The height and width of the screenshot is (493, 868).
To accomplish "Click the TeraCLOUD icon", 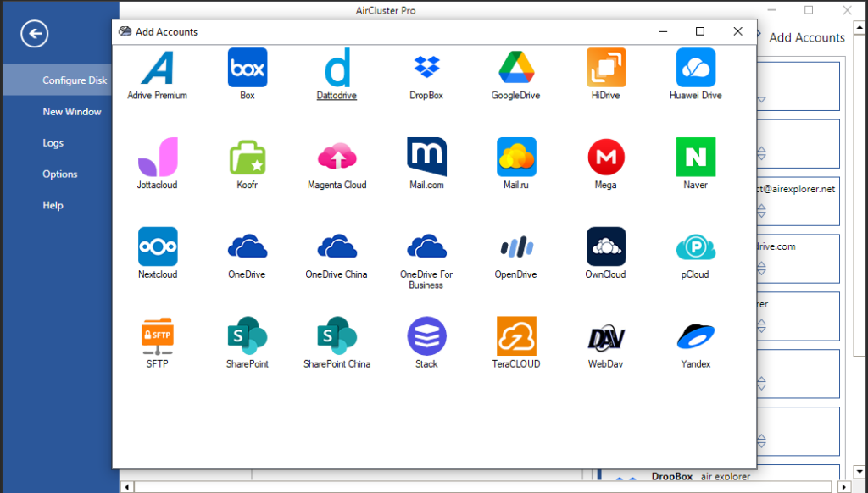I will tap(516, 336).
